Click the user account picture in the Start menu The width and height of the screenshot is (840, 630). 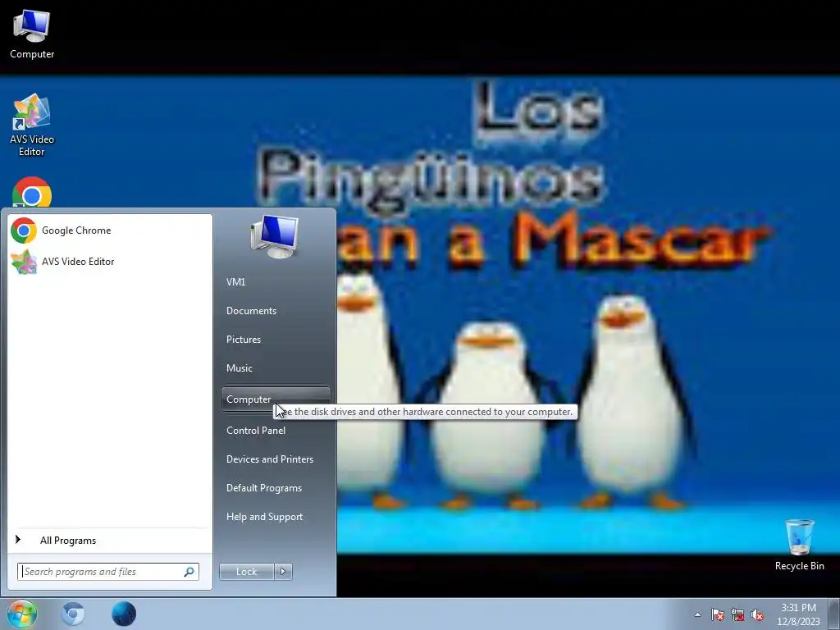pyautogui.click(x=274, y=235)
